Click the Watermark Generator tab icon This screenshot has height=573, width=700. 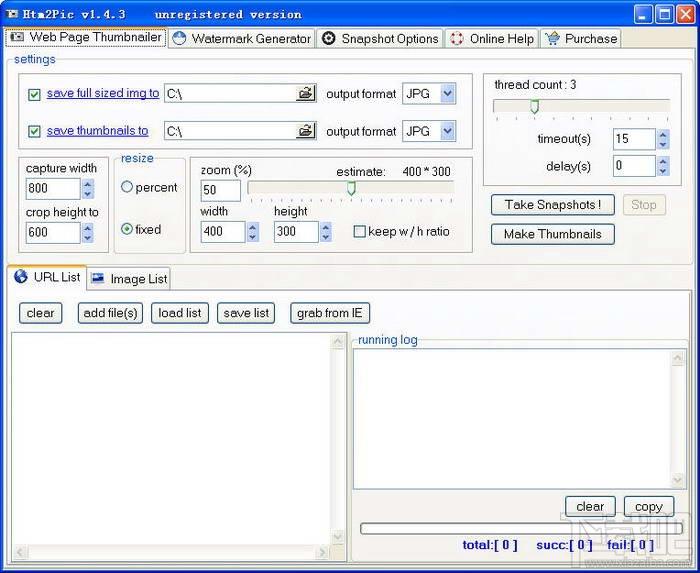[179, 38]
